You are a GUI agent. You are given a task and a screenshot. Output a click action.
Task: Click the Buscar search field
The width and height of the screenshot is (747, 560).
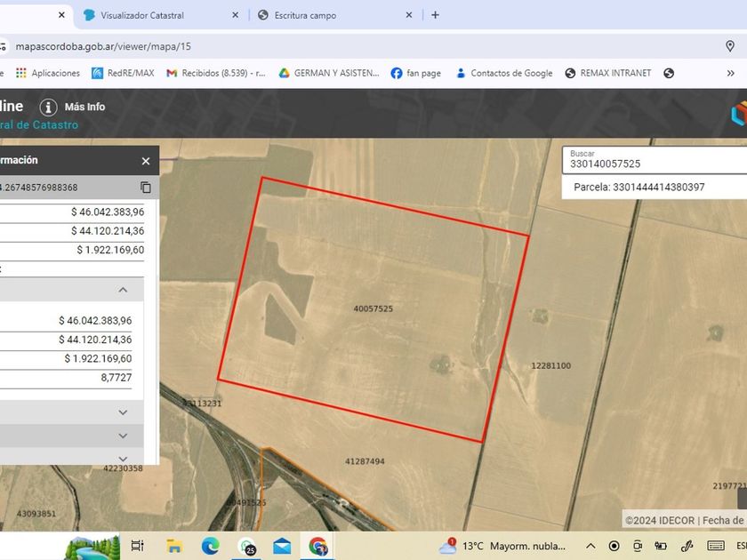tap(654, 164)
